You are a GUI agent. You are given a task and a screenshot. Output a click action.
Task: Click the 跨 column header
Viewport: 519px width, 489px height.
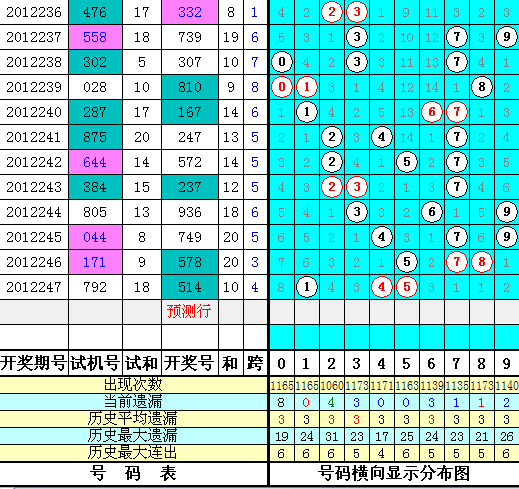tap(255, 363)
